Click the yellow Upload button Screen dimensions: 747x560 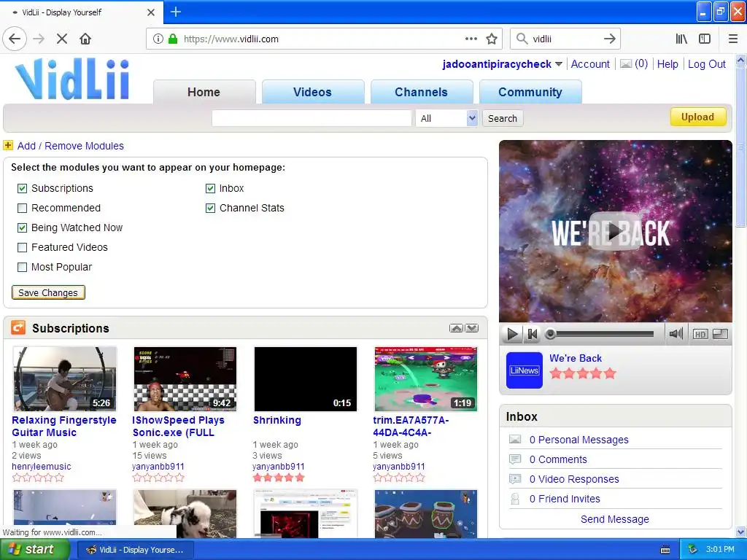click(x=698, y=117)
